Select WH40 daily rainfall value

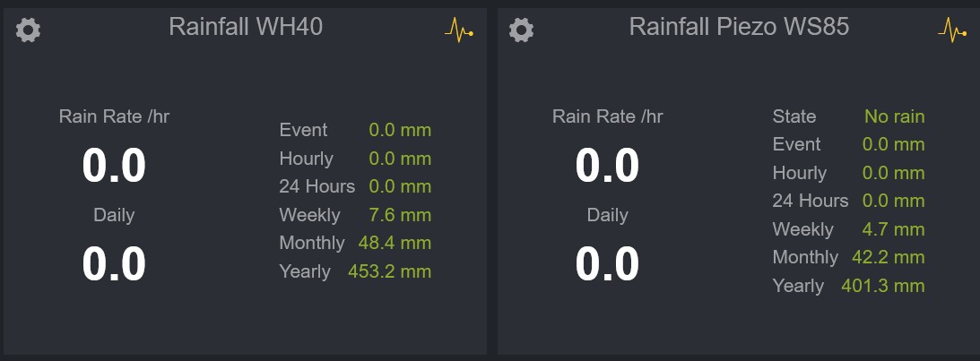tap(114, 264)
